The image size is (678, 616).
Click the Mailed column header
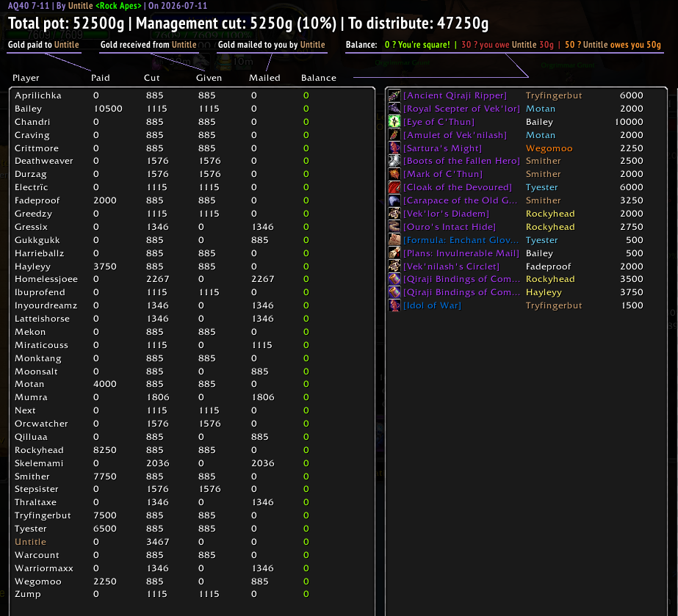tap(264, 78)
